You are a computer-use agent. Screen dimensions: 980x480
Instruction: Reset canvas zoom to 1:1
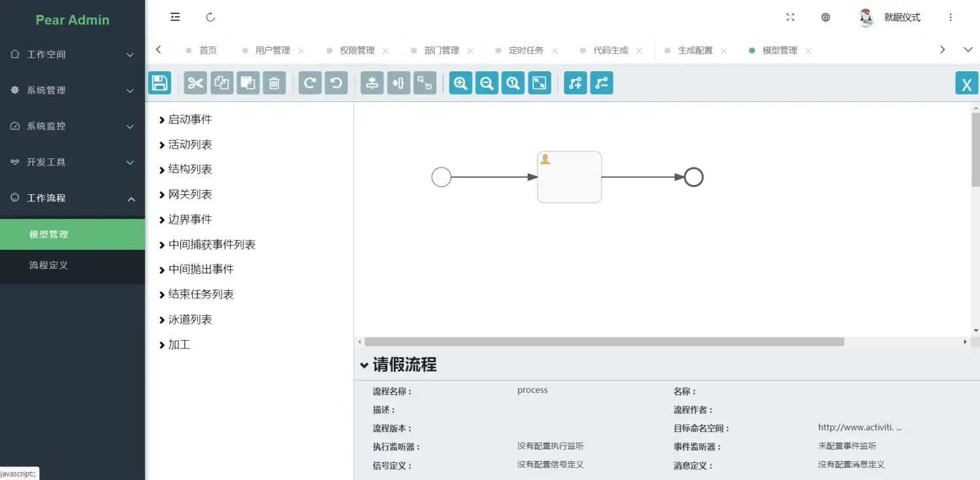(x=513, y=82)
